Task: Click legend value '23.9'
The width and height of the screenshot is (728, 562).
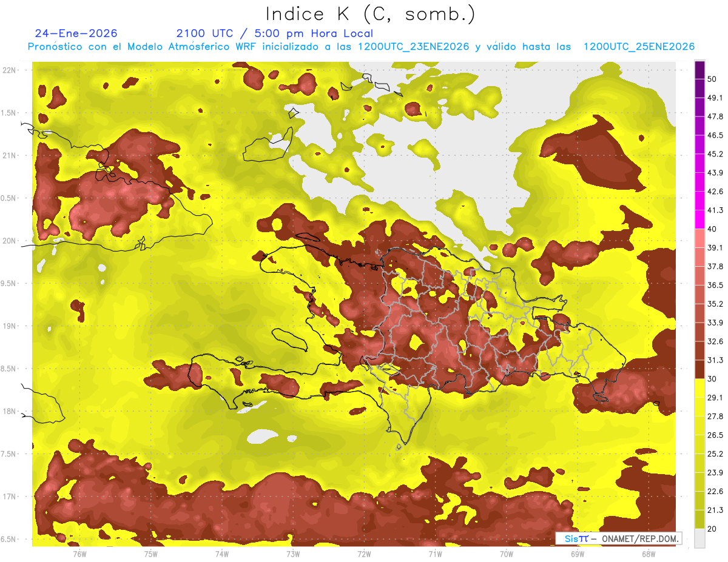Action: coord(715,473)
